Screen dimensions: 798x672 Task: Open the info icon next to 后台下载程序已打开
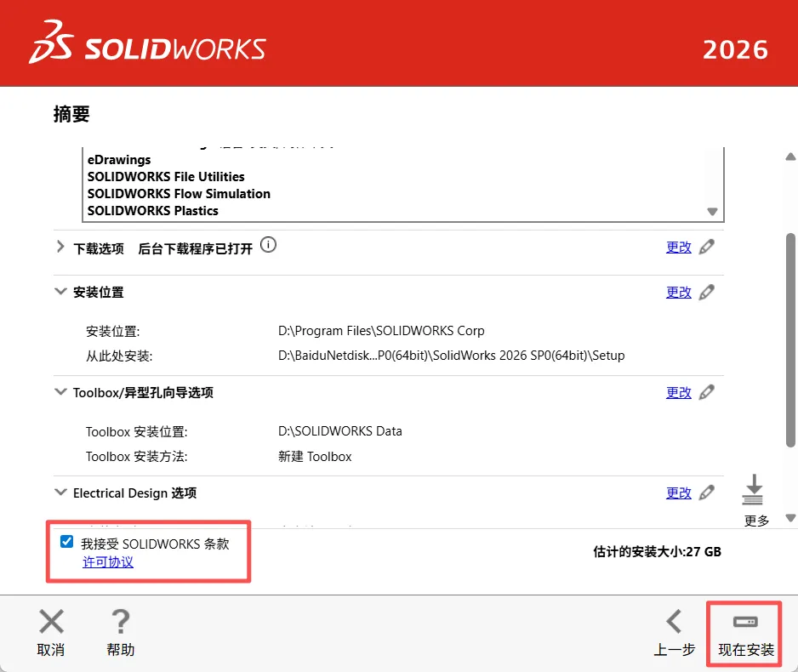[x=268, y=245]
